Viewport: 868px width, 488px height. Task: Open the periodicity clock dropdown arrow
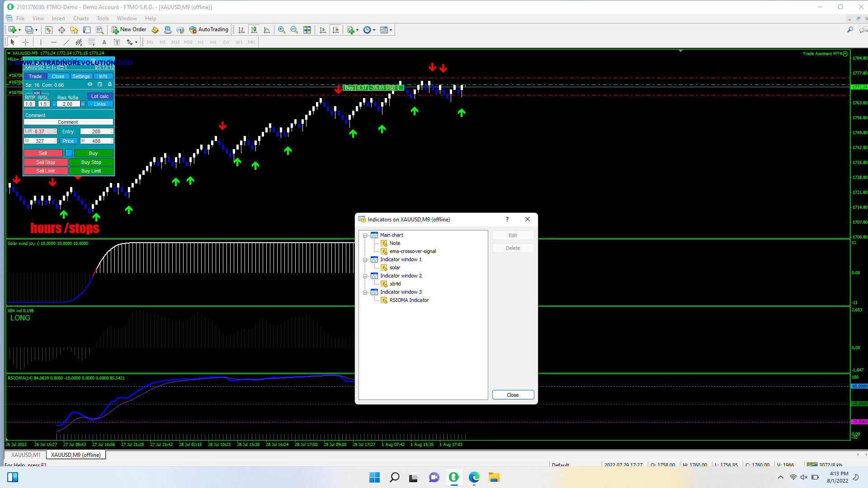[374, 30]
